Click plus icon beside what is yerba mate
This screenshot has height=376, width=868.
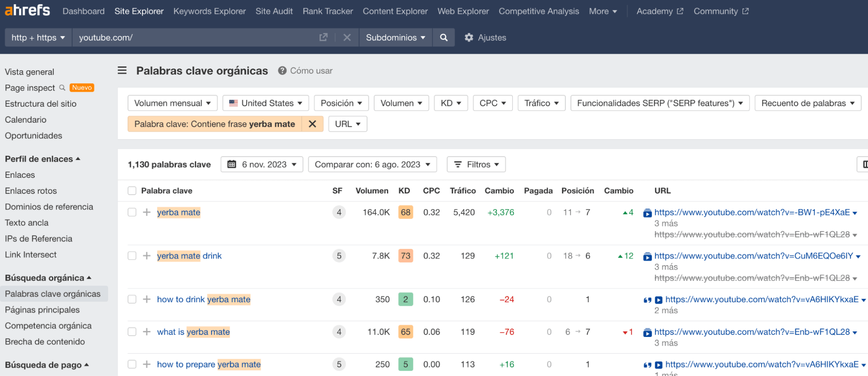[147, 332]
